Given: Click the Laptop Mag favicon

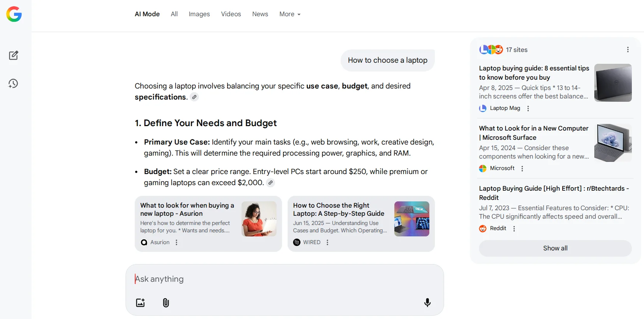Looking at the screenshot, I should click(483, 108).
